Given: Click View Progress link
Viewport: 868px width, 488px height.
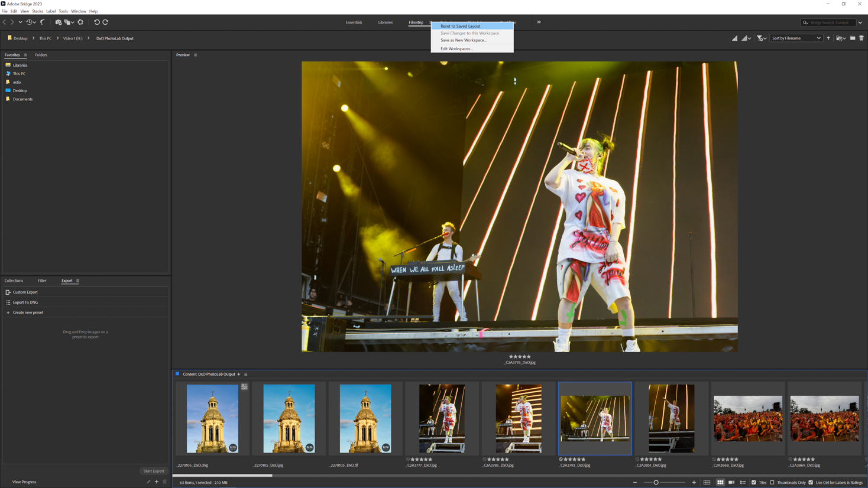Looking at the screenshot, I should point(24,482).
